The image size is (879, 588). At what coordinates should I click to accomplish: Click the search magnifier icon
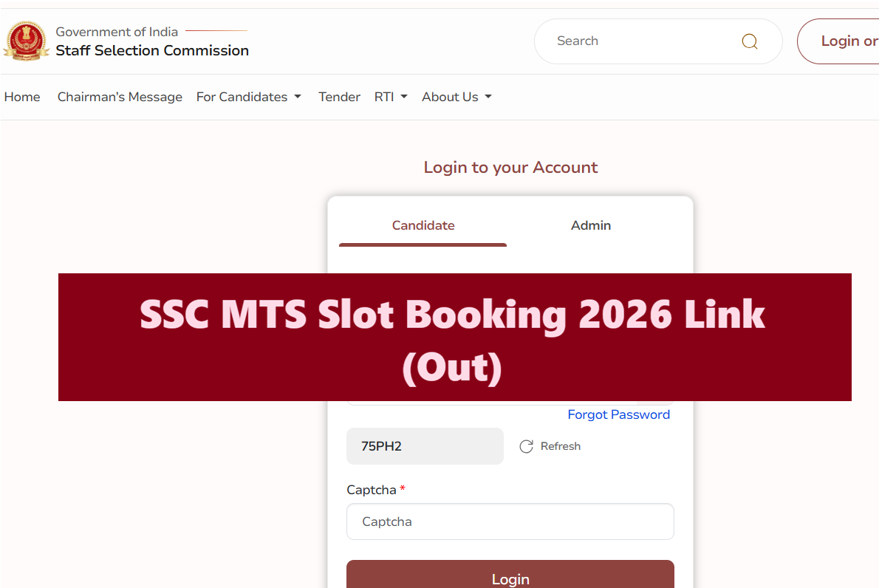749,41
